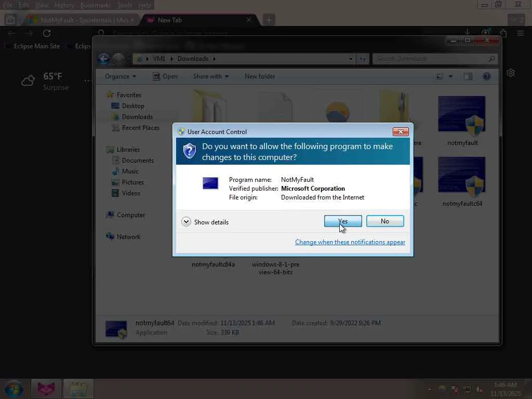Screen dimensions: 532x399
Task: Select windows-8-1-preview-64-bits file
Action: (275, 268)
